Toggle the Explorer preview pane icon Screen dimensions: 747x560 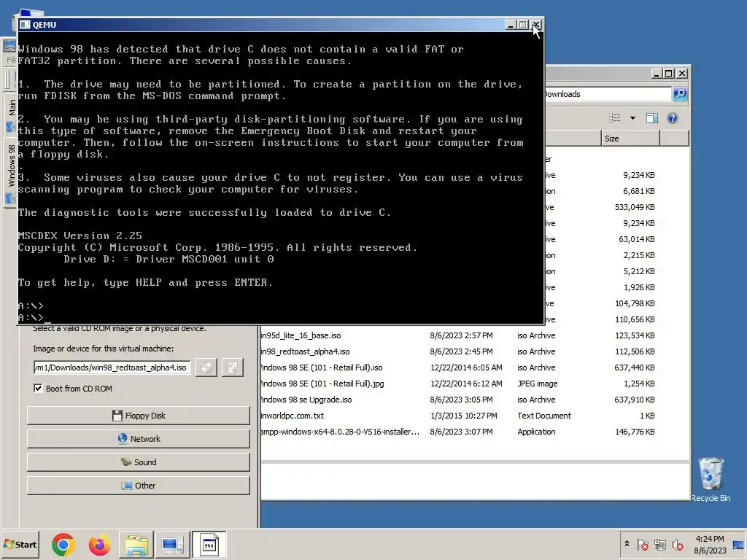651,118
